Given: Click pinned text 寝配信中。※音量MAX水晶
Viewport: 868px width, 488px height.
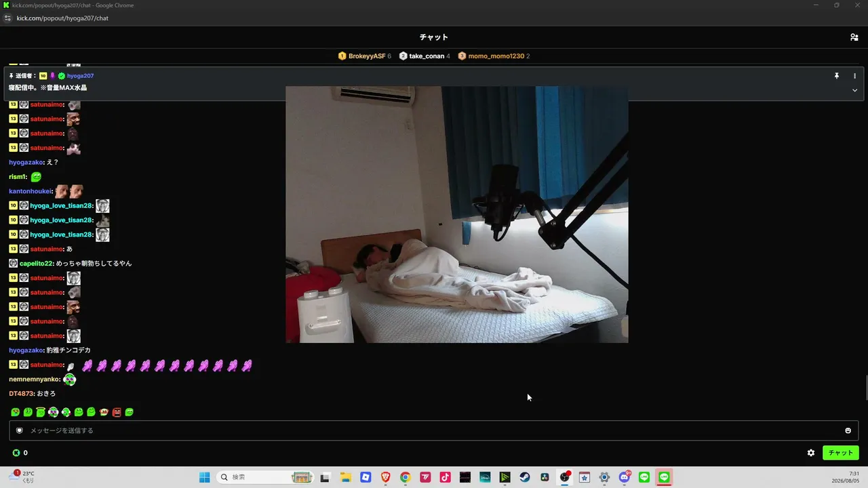Looking at the screenshot, I should point(47,88).
